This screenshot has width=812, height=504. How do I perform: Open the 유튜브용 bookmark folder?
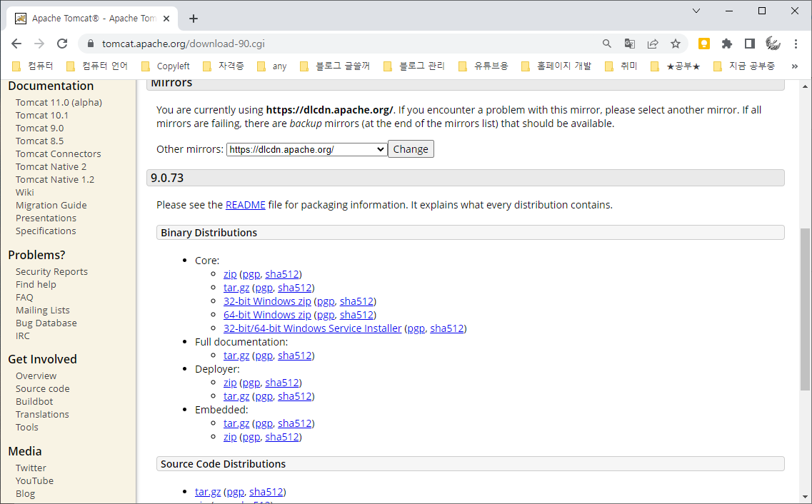click(x=483, y=66)
